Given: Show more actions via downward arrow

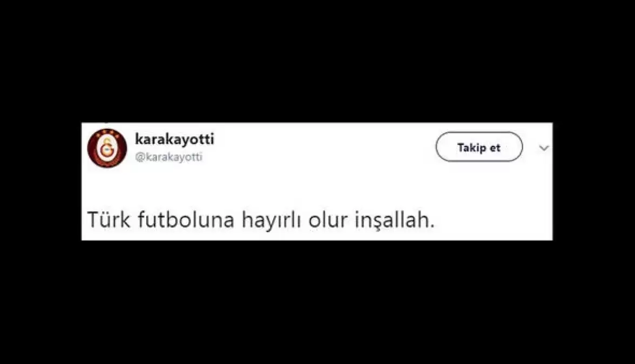Looking at the screenshot, I should [x=544, y=148].
